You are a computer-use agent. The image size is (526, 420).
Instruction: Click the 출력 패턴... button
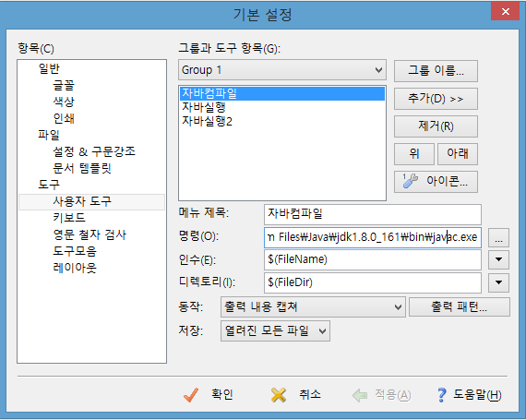coord(460,306)
